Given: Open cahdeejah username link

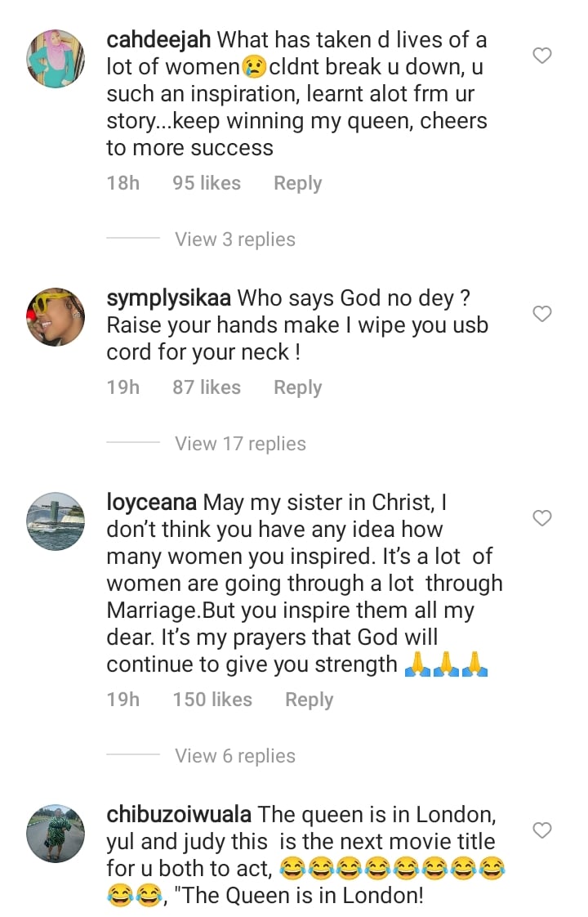Looking at the screenshot, I should pos(158,39).
